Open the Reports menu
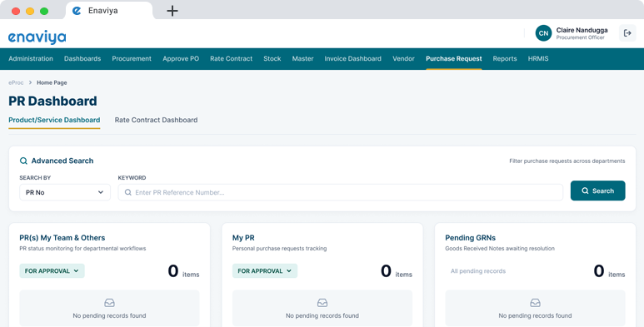The image size is (644, 327). [505, 59]
